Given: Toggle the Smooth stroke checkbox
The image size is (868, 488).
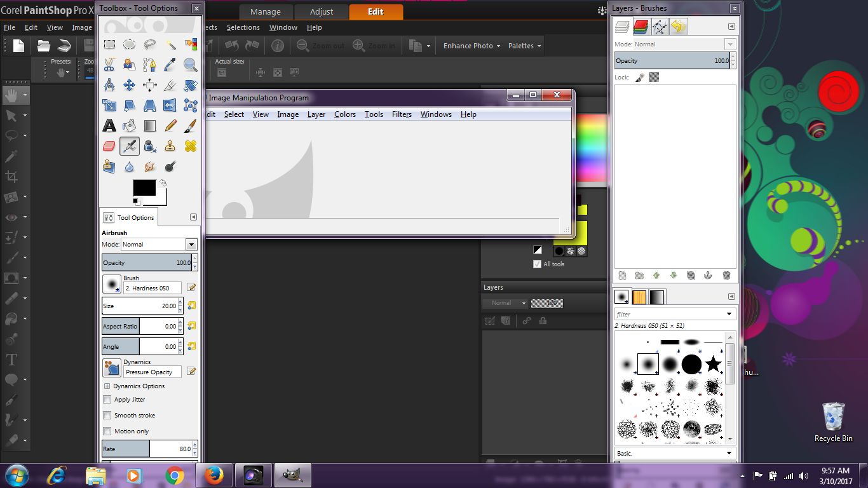Looking at the screenshot, I should coord(107,416).
